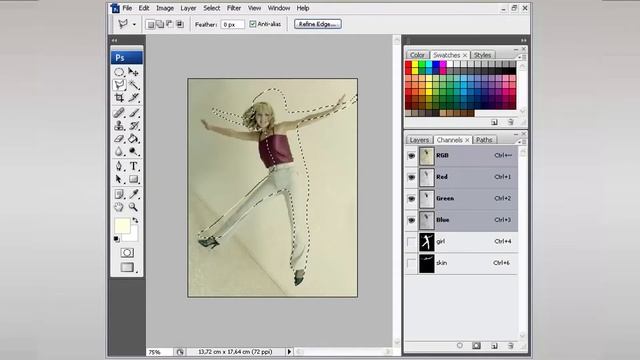Screen dimensions: 640x360
Task: Open the Select menu
Action: pyautogui.click(x=211, y=8)
